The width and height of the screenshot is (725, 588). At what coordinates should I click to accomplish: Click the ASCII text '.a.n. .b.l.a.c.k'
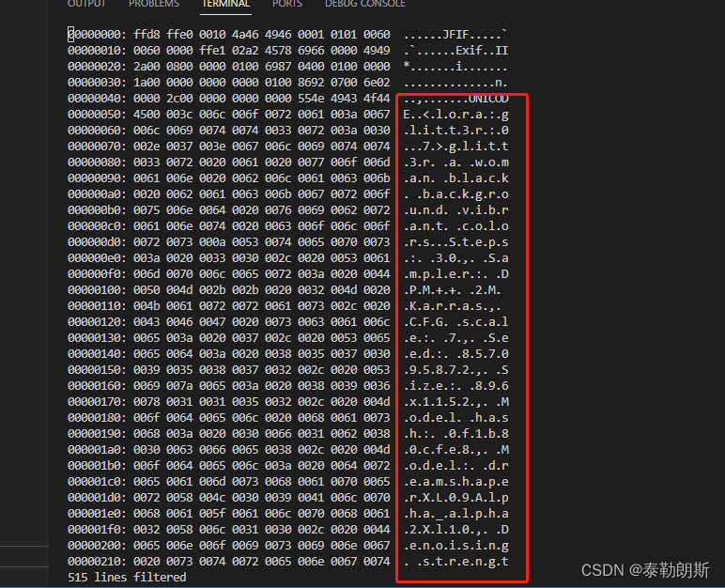click(455, 178)
